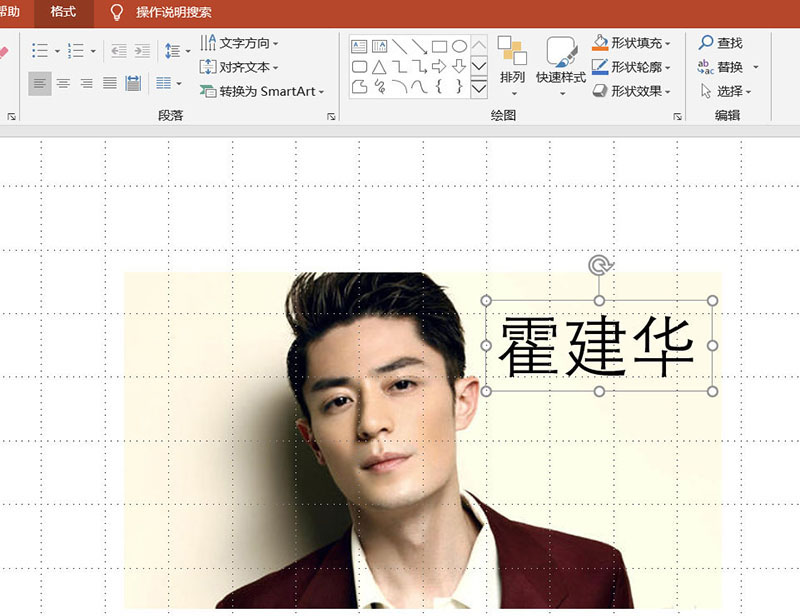Click the text box rotation handle
This screenshot has width=800, height=616.
pos(599,266)
